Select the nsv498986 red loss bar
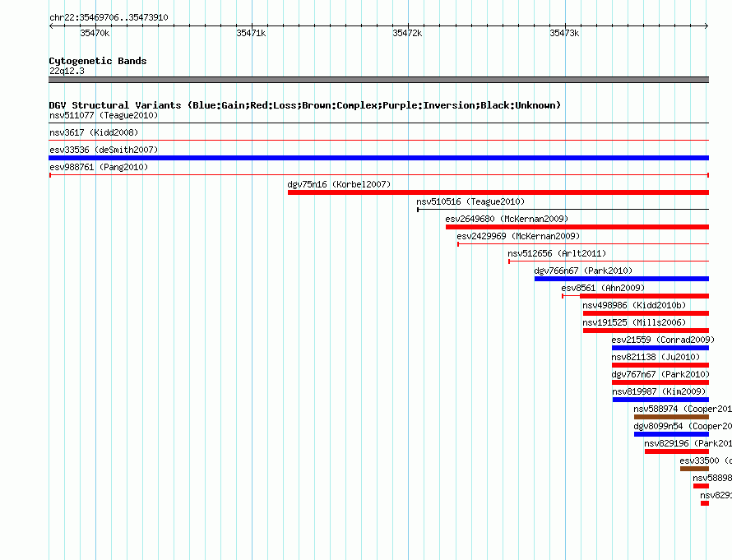732x560 pixels. coord(646,313)
